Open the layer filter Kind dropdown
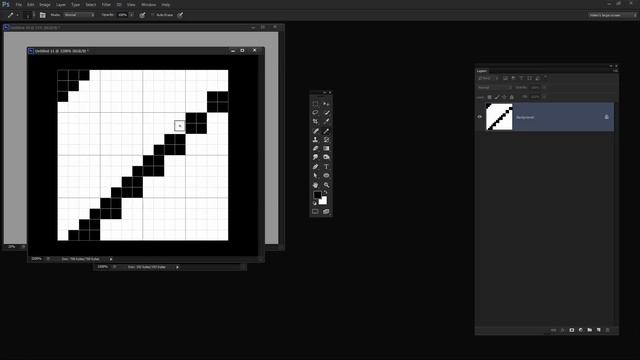This screenshot has width=640, height=360. tap(487, 78)
